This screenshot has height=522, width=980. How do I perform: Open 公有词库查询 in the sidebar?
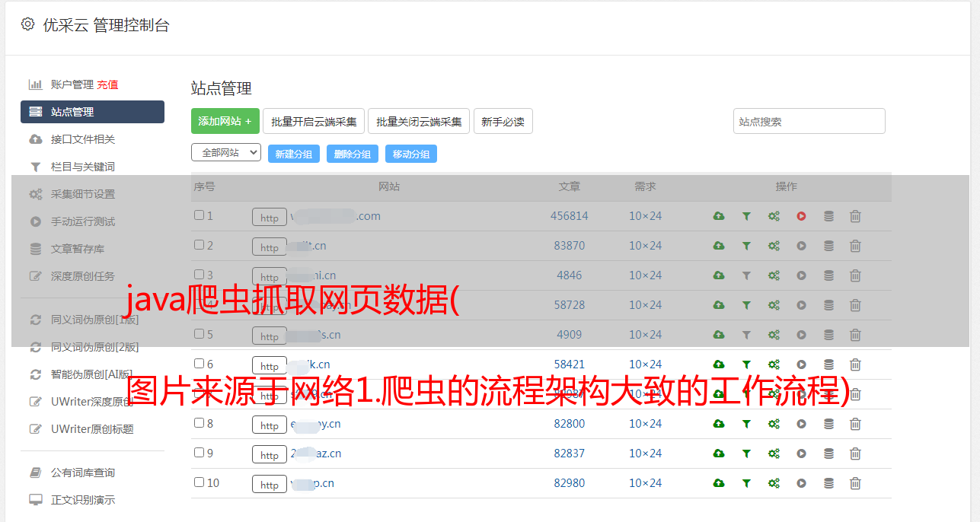pos(83,473)
